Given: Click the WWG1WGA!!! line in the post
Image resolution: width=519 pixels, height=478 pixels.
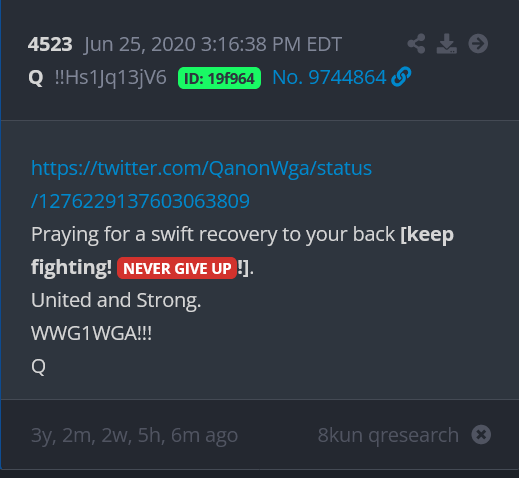Looking at the screenshot, I should tap(91, 333).
